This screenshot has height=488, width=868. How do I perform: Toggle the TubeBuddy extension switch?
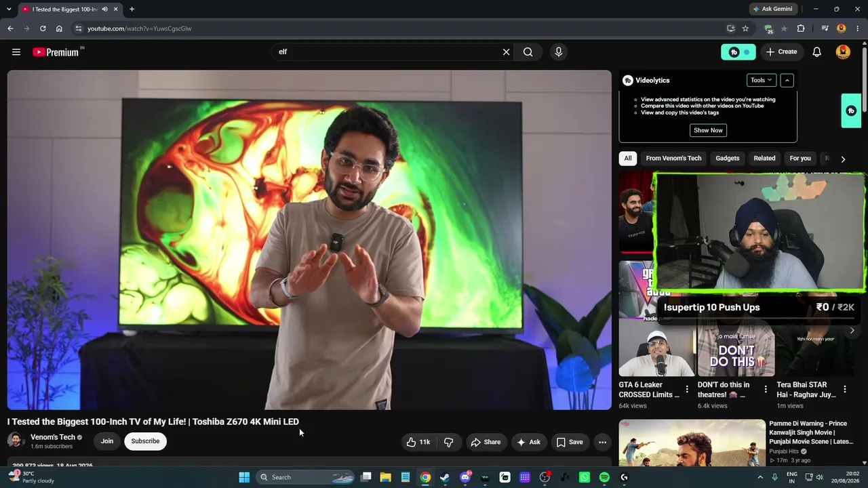pyautogui.click(x=738, y=52)
